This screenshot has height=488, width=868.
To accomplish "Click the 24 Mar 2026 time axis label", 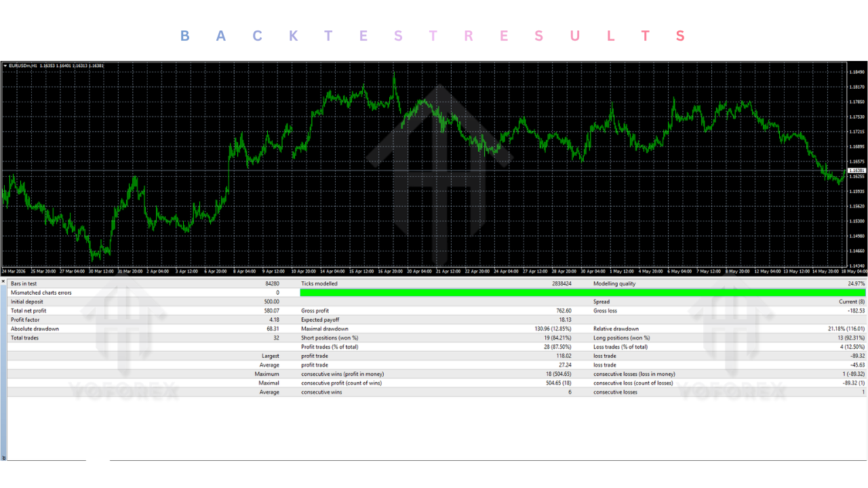I will coord(14,271).
